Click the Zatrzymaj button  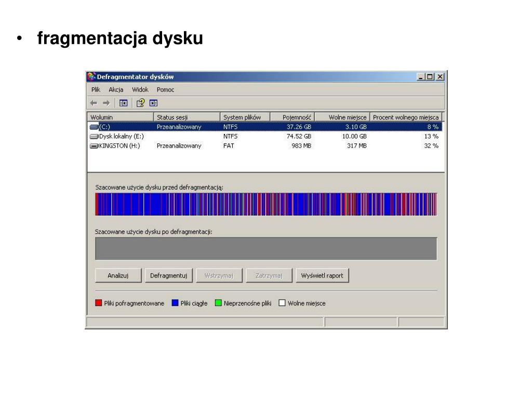point(269,275)
